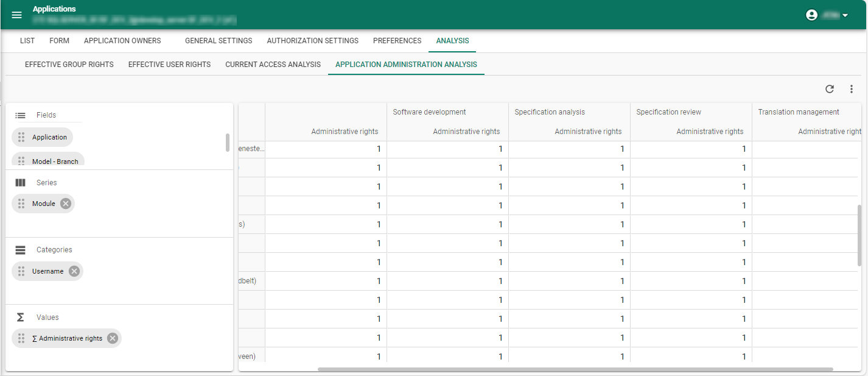Click the Translation management column header
This screenshot has height=376, width=868.
799,112
